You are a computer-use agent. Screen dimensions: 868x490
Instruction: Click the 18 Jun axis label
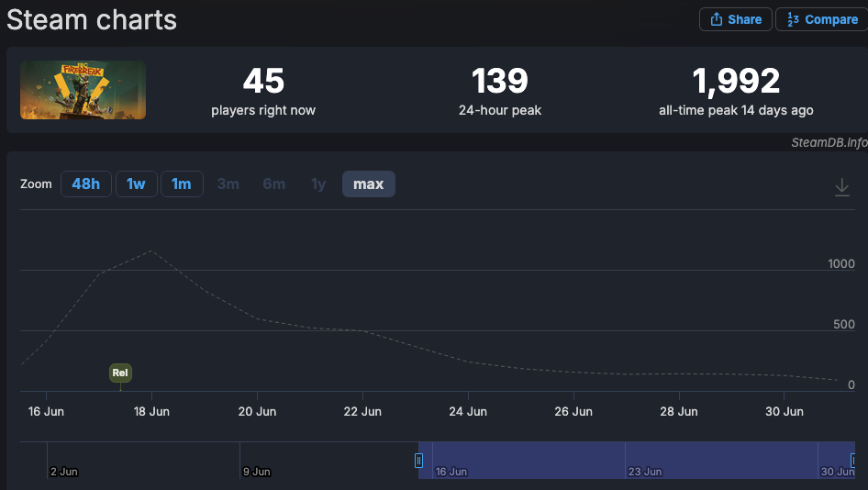[x=151, y=411]
